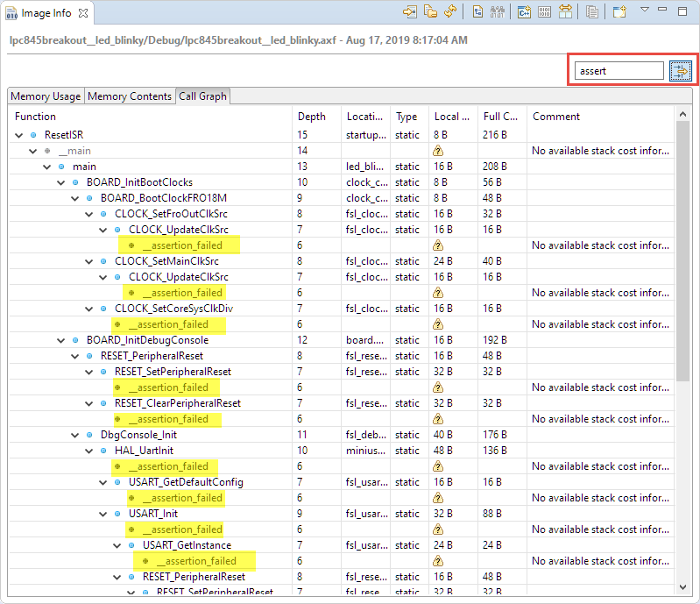Open the view menu dropdown triangle
Image resolution: width=700 pixels, height=604 pixels.
(x=644, y=11)
